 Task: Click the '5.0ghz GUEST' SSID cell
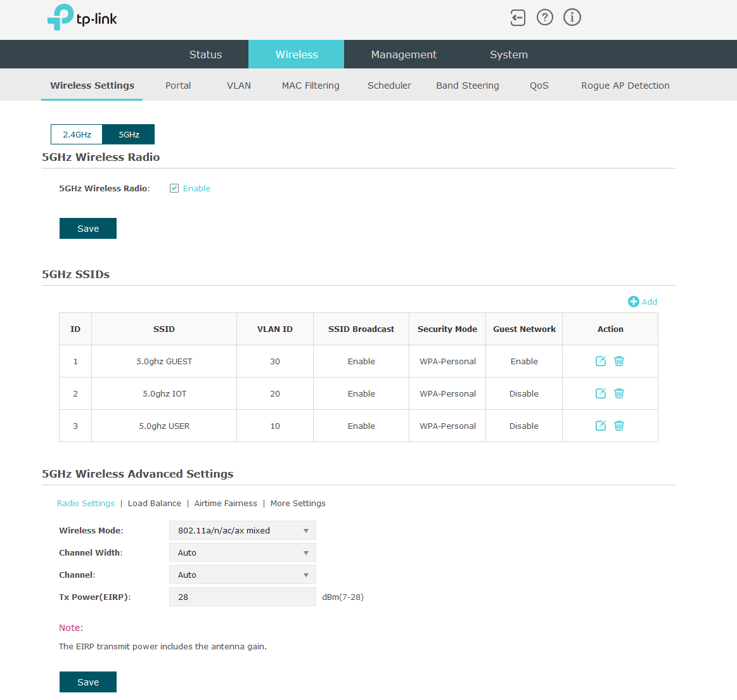(x=164, y=361)
